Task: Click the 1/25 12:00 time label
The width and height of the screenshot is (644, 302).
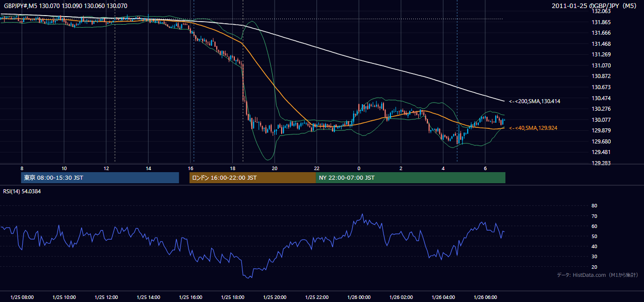Action: tap(106, 297)
